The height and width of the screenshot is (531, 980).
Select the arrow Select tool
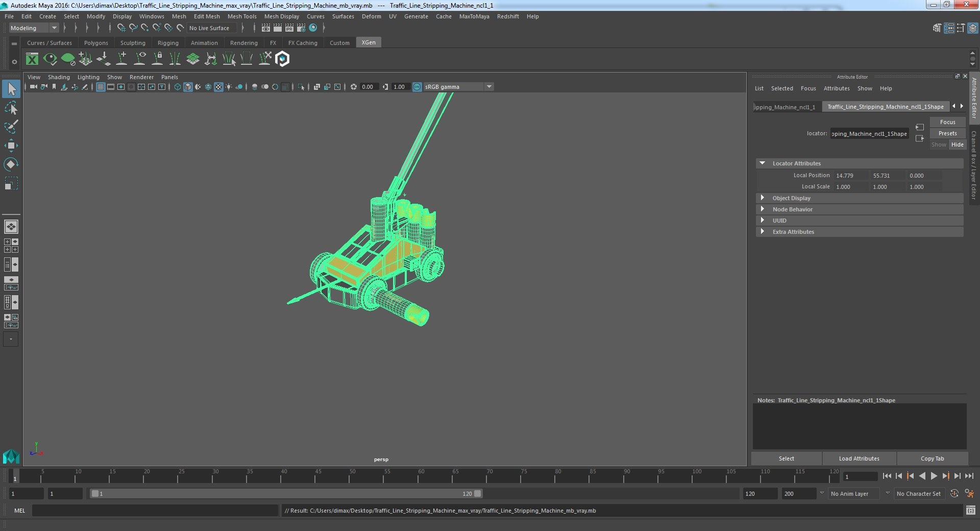11,89
